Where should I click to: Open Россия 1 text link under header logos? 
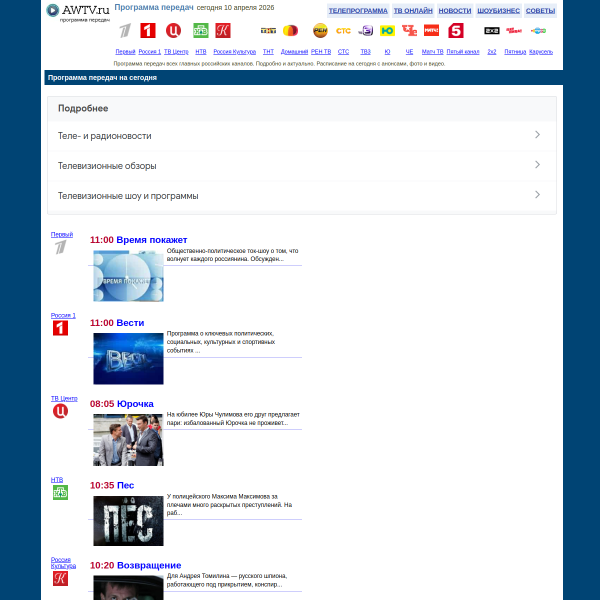click(x=150, y=52)
